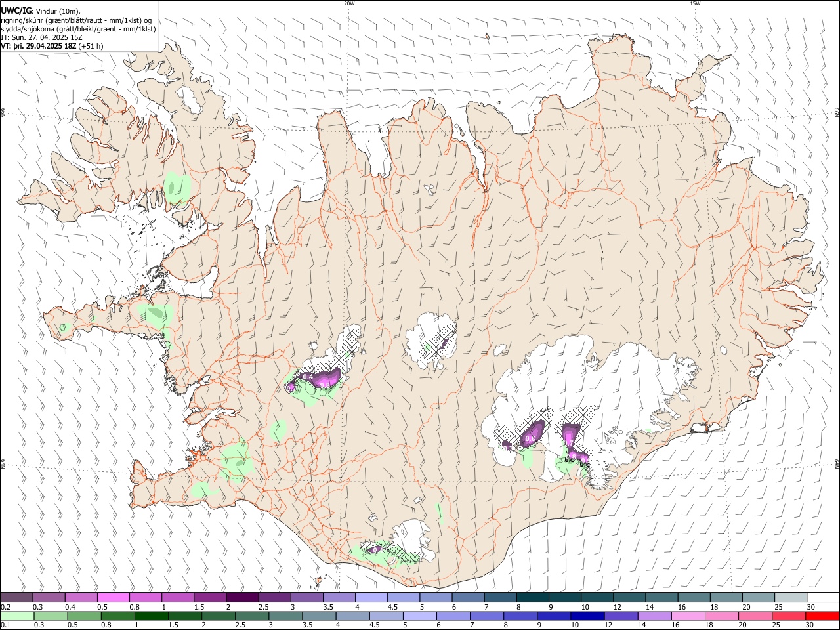Pick the bright red swatch after 30 in lower legend
This screenshot has width=840, height=630.
coord(822,616)
